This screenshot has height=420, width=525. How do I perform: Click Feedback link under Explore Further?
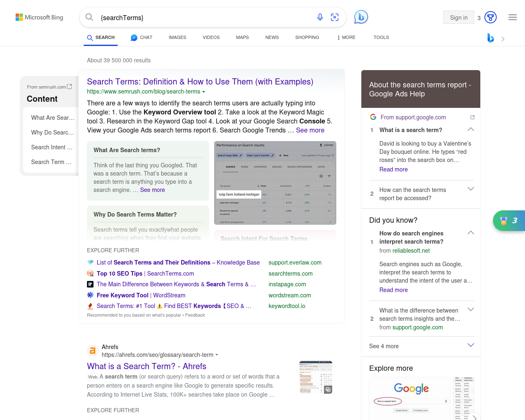click(195, 315)
